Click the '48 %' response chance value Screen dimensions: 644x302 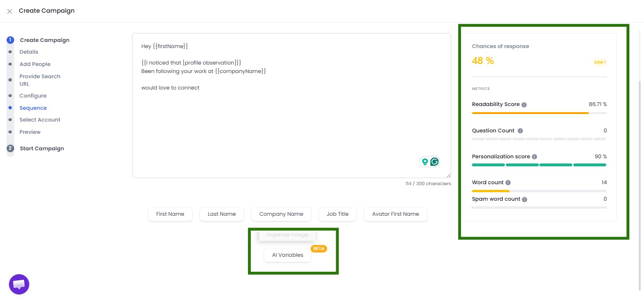click(x=483, y=61)
